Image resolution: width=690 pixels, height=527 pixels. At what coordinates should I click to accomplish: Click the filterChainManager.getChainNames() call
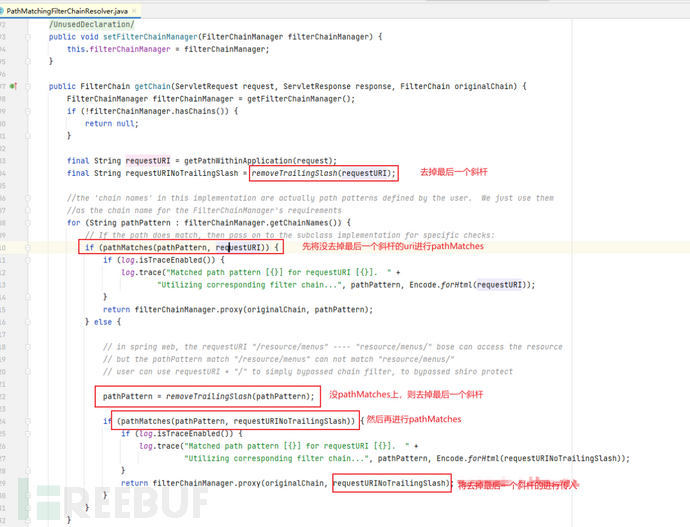pos(264,223)
